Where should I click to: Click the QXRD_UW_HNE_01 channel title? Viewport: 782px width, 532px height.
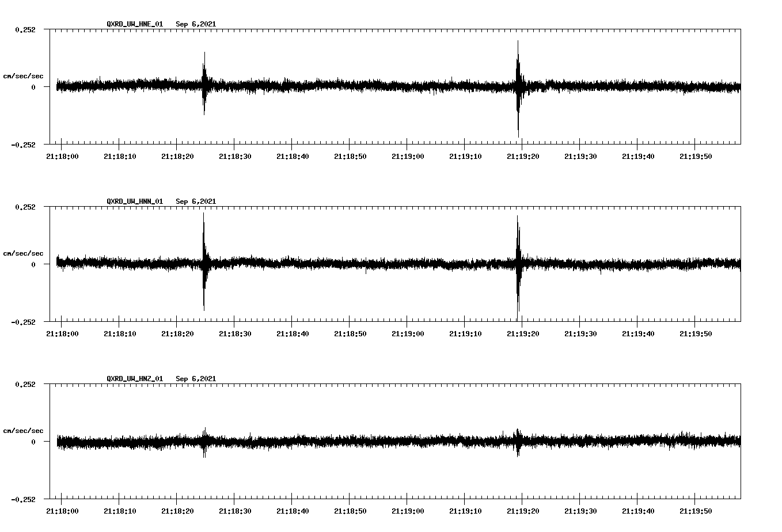click(135, 24)
